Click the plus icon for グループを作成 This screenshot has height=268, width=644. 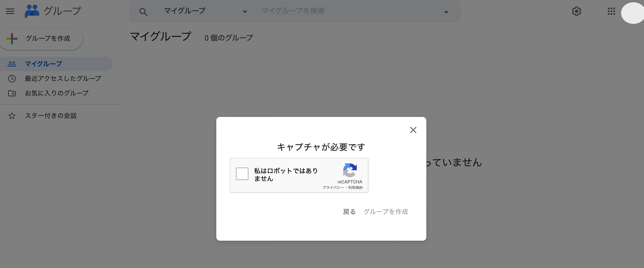12,39
